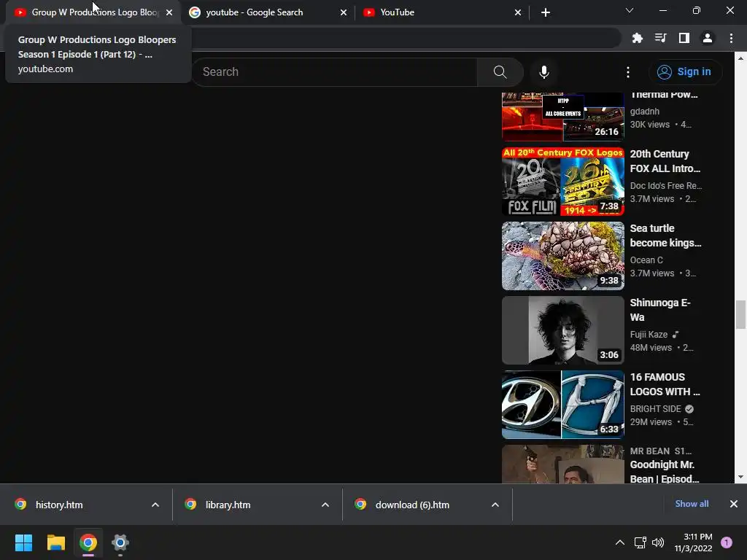Viewport: 747px width, 560px height.
Task: Close the youtube - Google Search tab
Action: click(344, 12)
